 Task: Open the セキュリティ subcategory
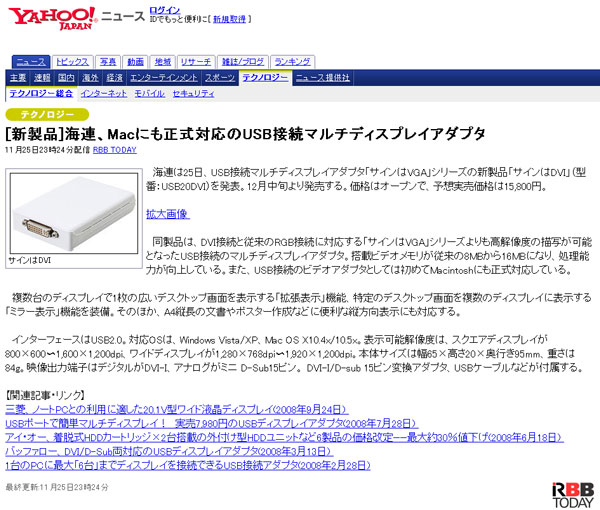(193, 94)
